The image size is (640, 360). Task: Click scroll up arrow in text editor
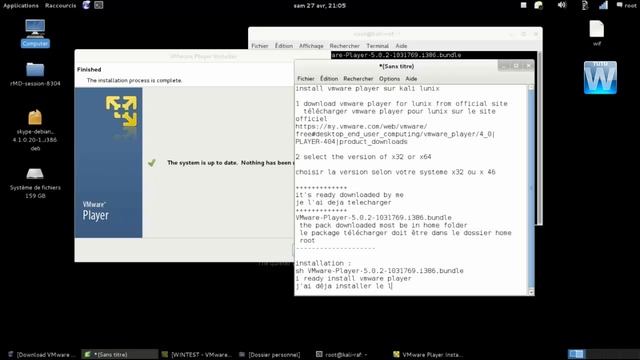pos(531,88)
